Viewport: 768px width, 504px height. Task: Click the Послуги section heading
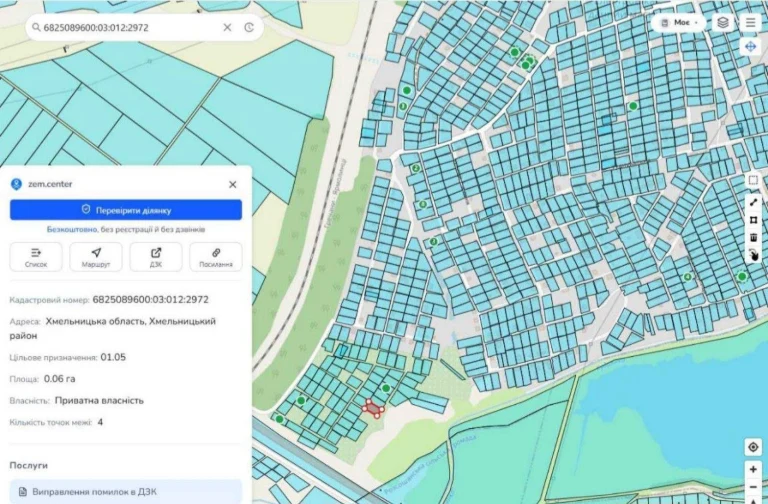pos(28,465)
